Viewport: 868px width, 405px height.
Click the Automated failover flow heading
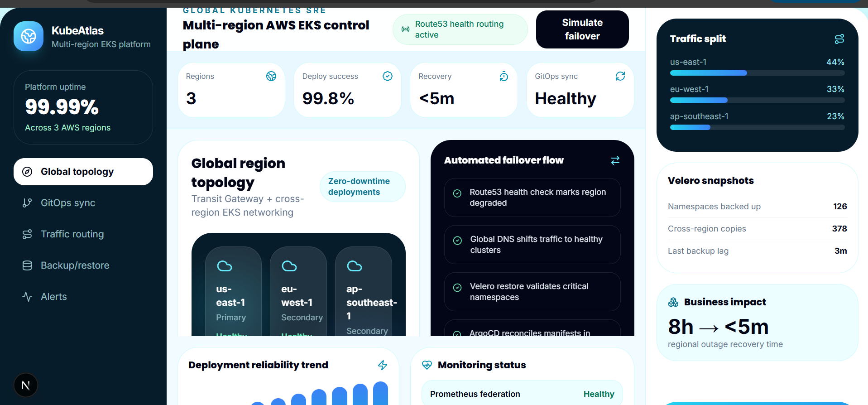(x=504, y=160)
